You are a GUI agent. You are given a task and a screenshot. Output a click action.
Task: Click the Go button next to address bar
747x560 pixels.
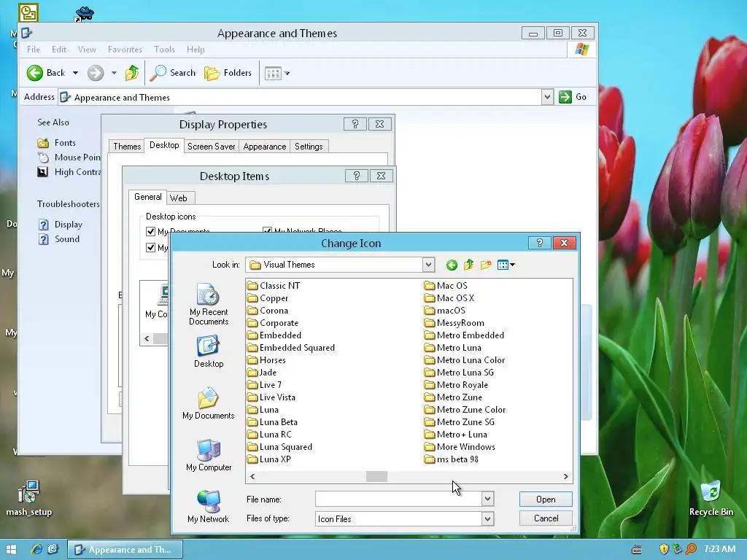point(573,97)
